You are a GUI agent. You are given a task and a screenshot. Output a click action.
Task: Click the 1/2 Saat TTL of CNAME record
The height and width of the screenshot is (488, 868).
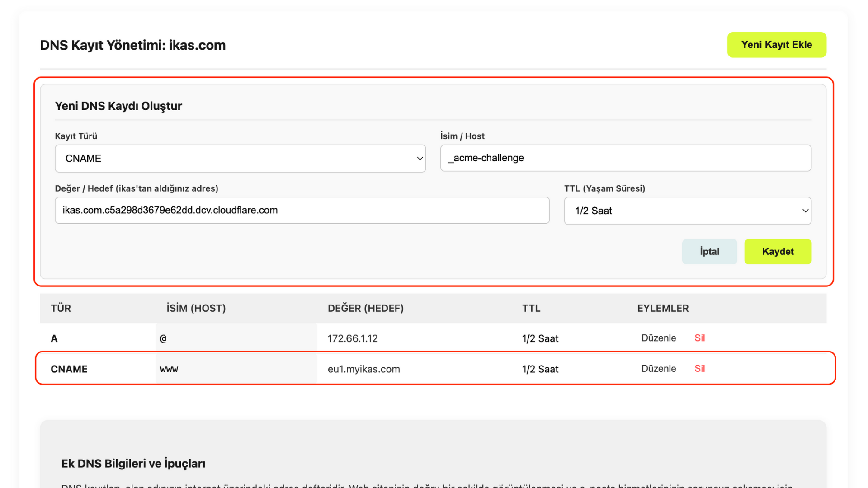coord(540,369)
